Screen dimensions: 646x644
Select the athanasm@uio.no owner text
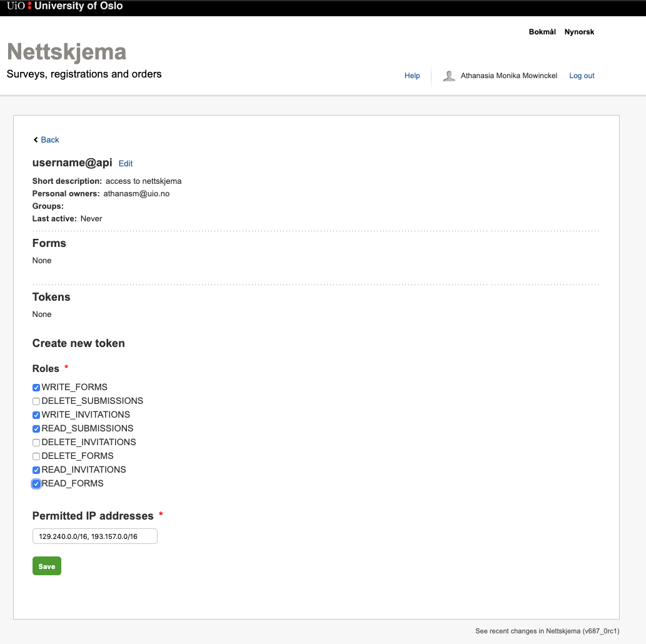click(136, 194)
